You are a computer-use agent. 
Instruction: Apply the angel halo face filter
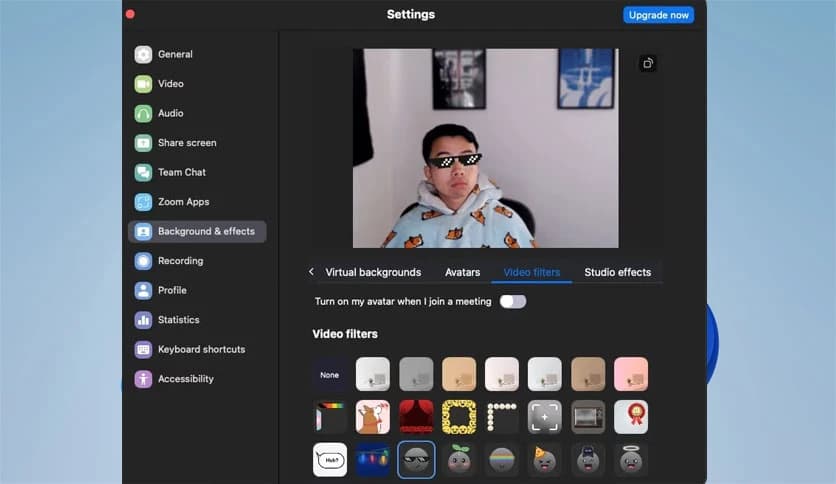point(631,460)
